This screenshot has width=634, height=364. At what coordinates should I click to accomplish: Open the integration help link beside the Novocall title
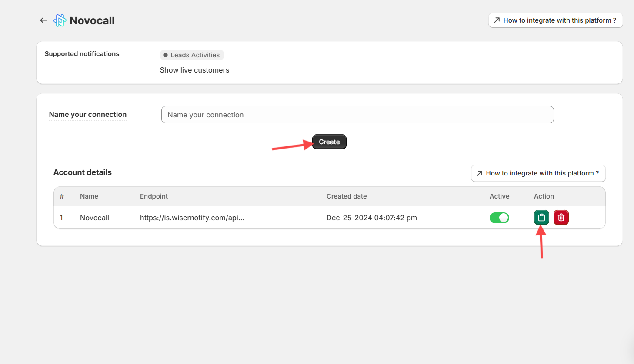(x=555, y=20)
